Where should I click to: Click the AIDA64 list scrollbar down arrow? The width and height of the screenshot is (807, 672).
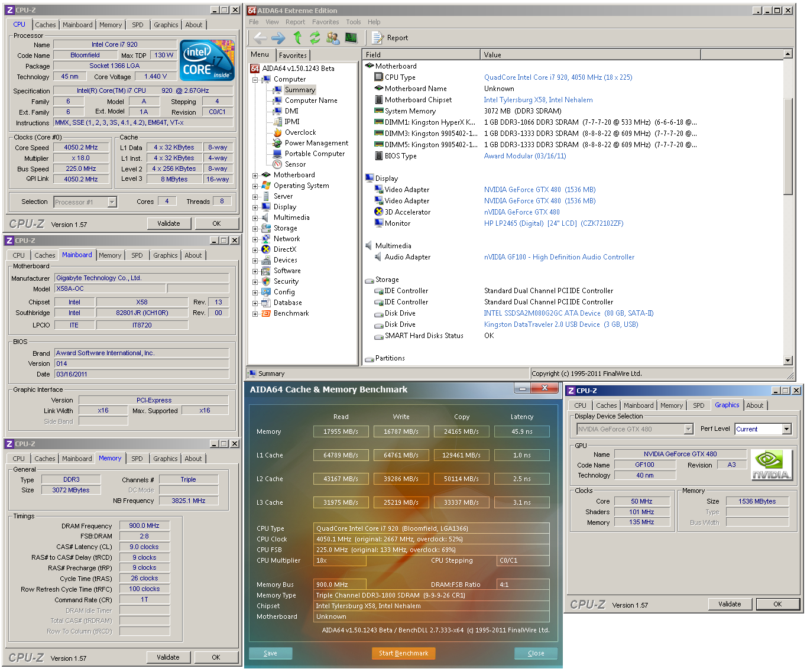pos(787,360)
